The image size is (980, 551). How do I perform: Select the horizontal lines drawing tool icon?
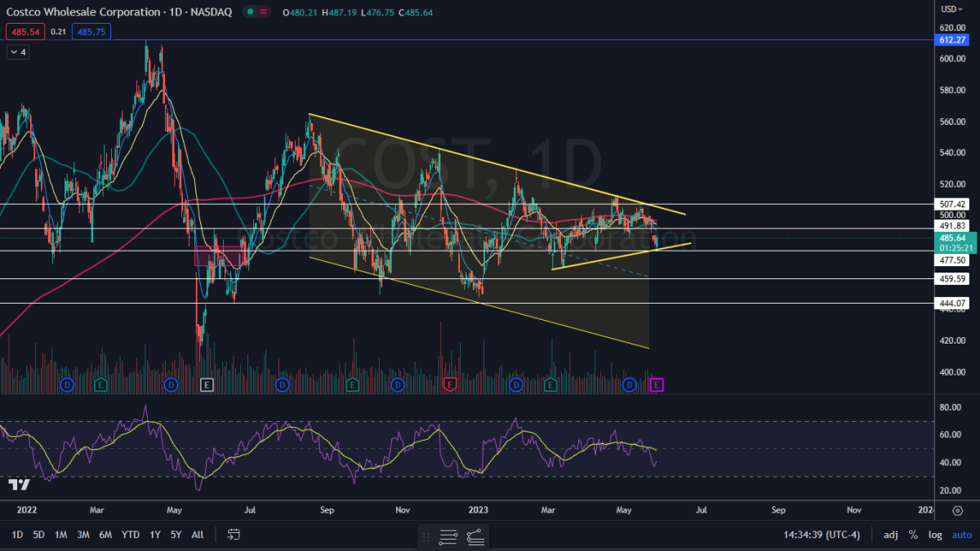[x=448, y=536]
